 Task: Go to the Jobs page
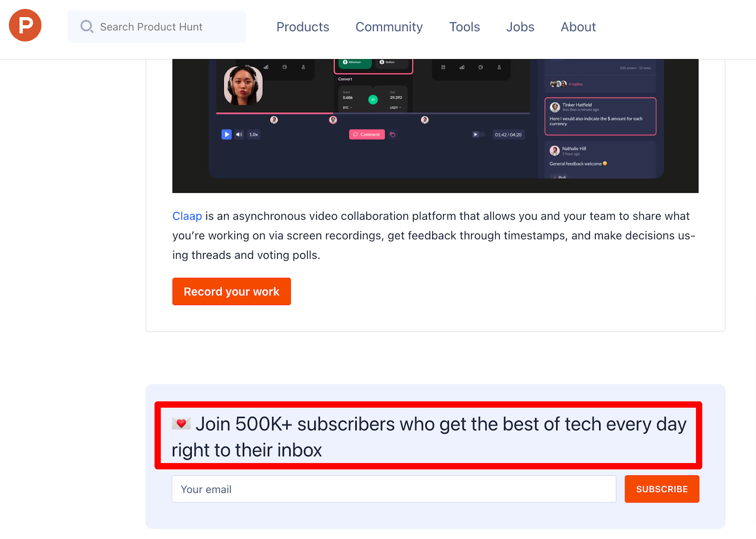(520, 27)
